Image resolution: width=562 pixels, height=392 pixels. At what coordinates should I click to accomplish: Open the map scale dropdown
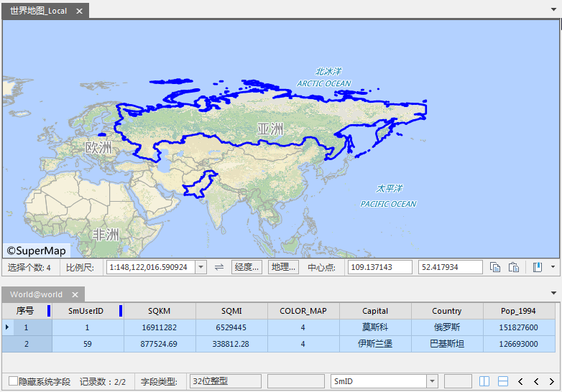point(201,267)
